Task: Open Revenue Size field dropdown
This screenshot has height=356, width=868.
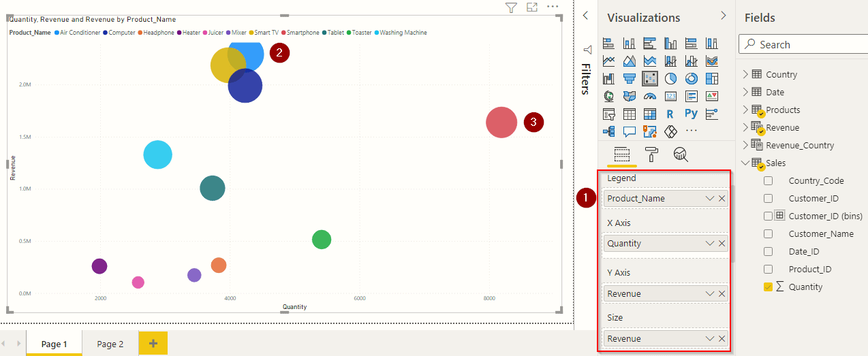Action: click(x=710, y=338)
